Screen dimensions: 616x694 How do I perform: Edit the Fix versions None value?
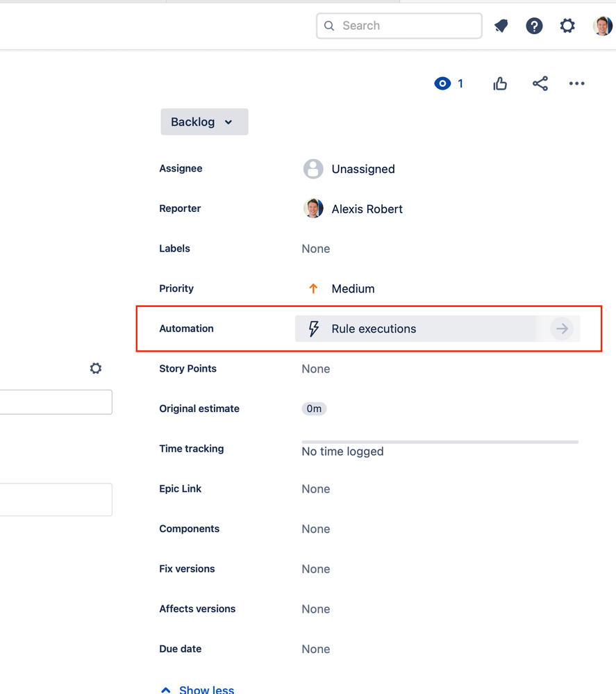[x=315, y=569]
